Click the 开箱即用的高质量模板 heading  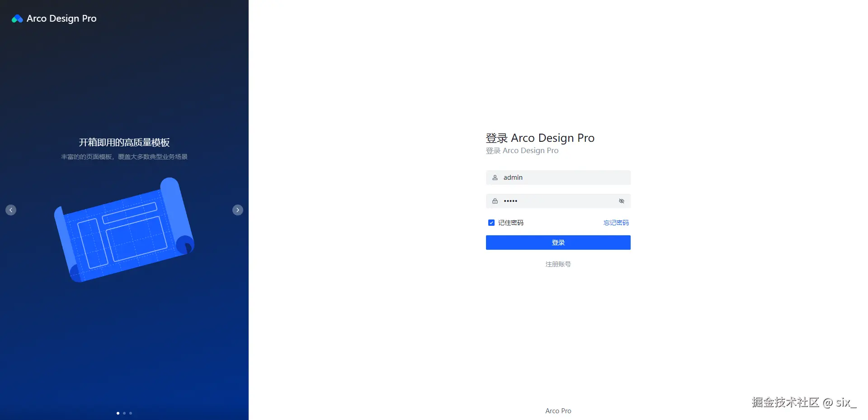(x=124, y=142)
